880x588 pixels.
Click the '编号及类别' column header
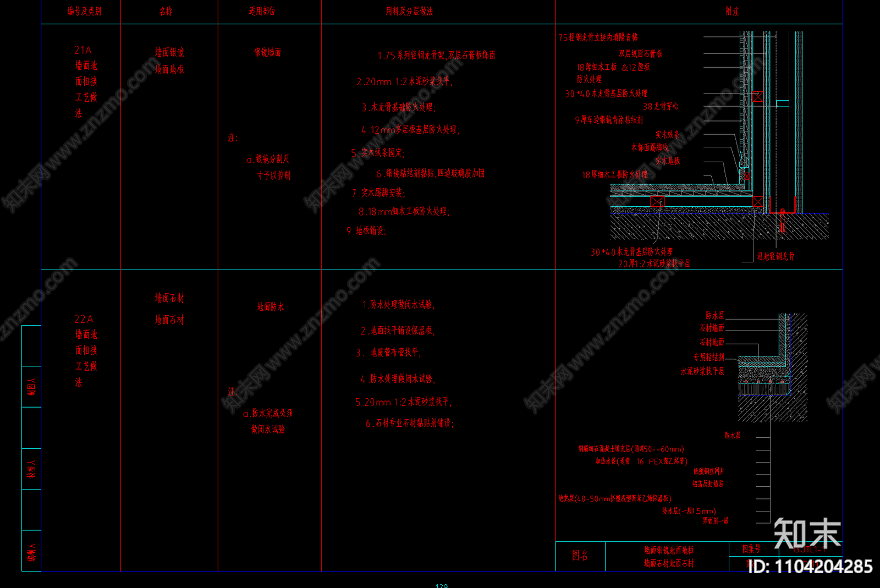pyautogui.click(x=84, y=11)
